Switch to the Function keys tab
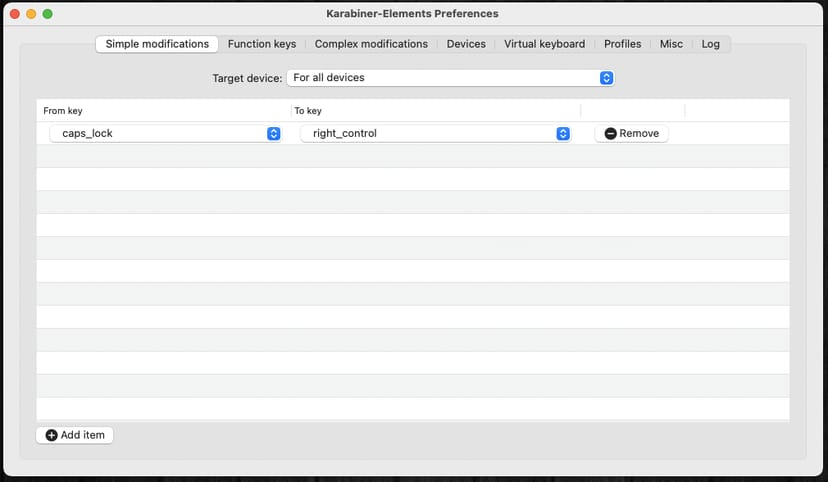The image size is (828, 482). (x=262, y=44)
